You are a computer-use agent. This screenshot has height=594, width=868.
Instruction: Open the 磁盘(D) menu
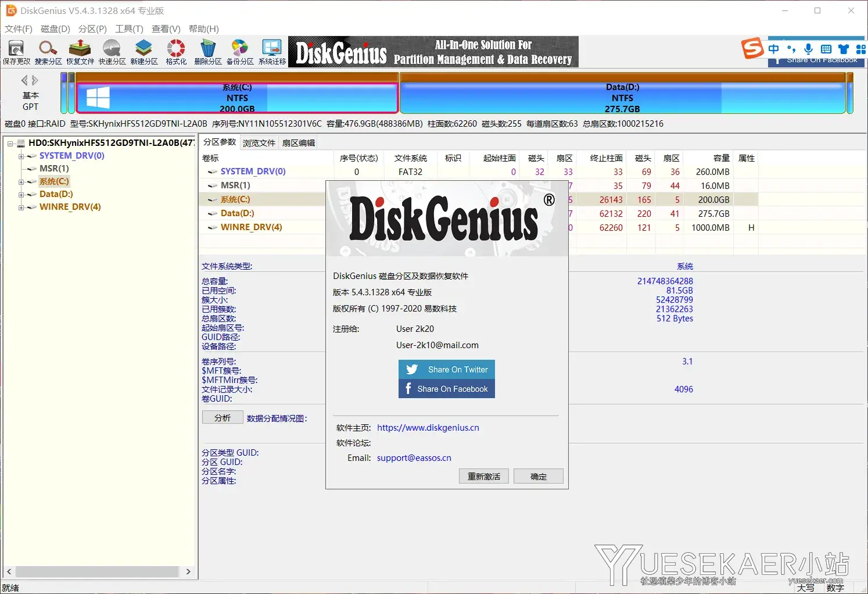55,29
